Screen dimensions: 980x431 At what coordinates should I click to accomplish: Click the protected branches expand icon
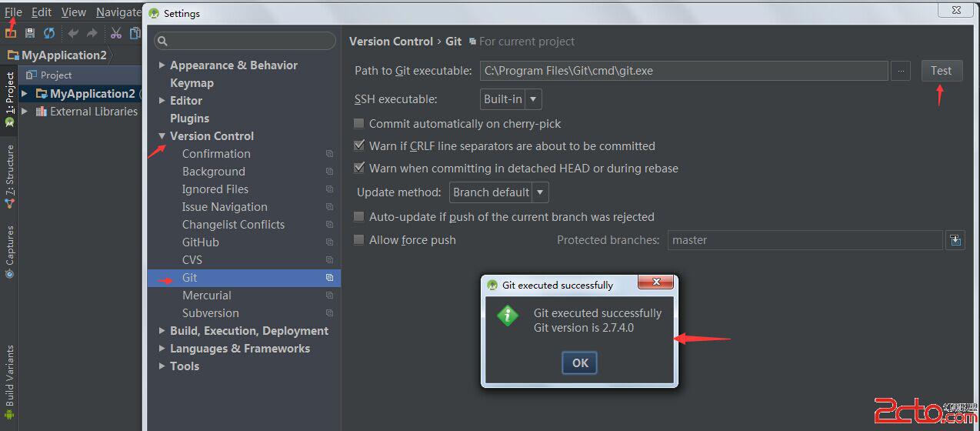955,240
